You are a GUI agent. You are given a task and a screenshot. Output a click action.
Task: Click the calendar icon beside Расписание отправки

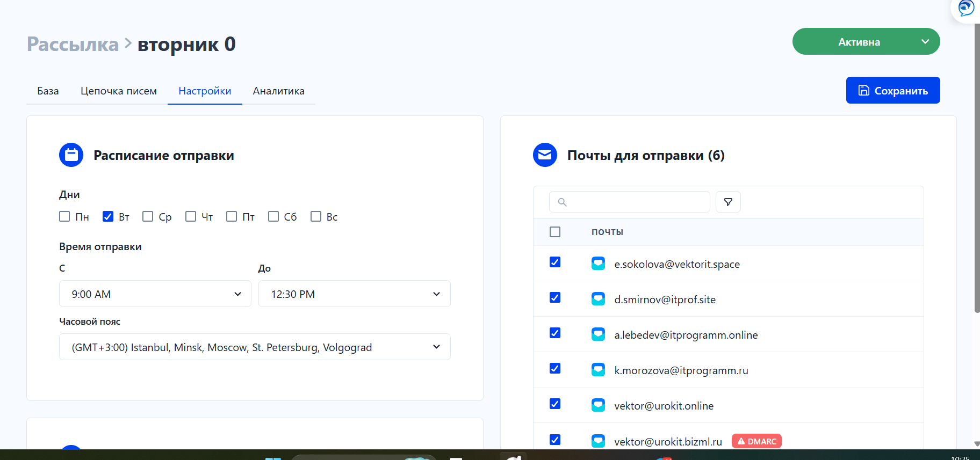[x=71, y=155]
